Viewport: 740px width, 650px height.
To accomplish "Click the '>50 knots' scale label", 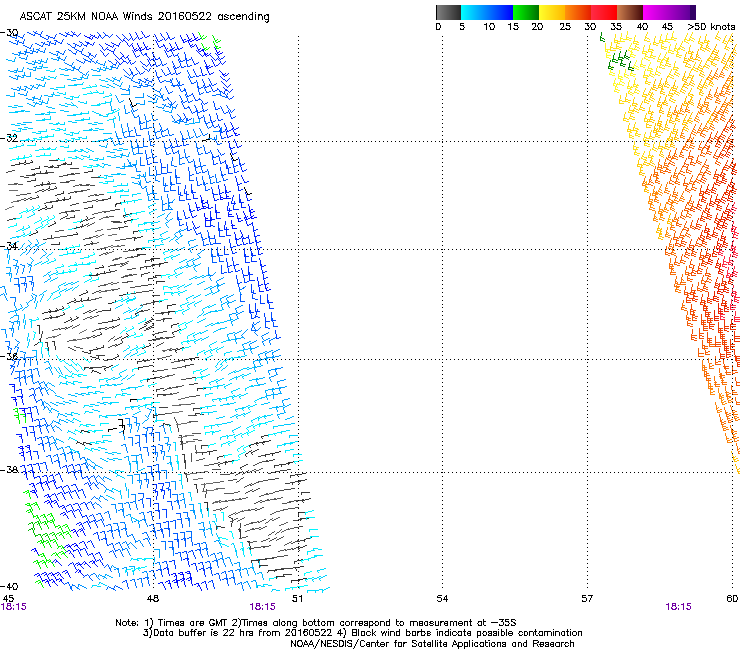I will (x=711, y=27).
